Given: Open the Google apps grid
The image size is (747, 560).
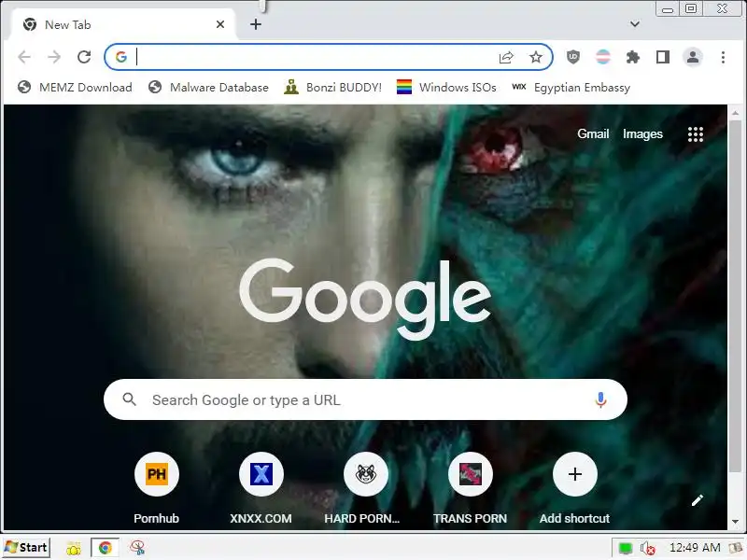Looking at the screenshot, I should tap(695, 134).
